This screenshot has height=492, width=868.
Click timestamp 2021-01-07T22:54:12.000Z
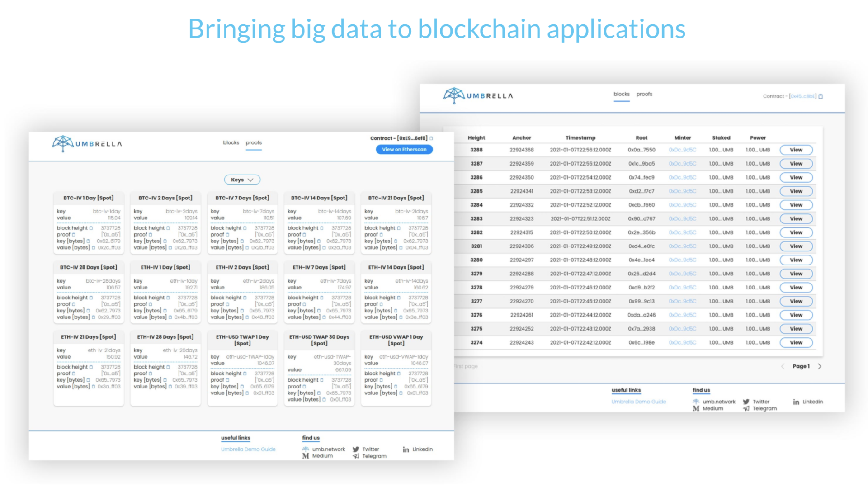click(580, 178)
